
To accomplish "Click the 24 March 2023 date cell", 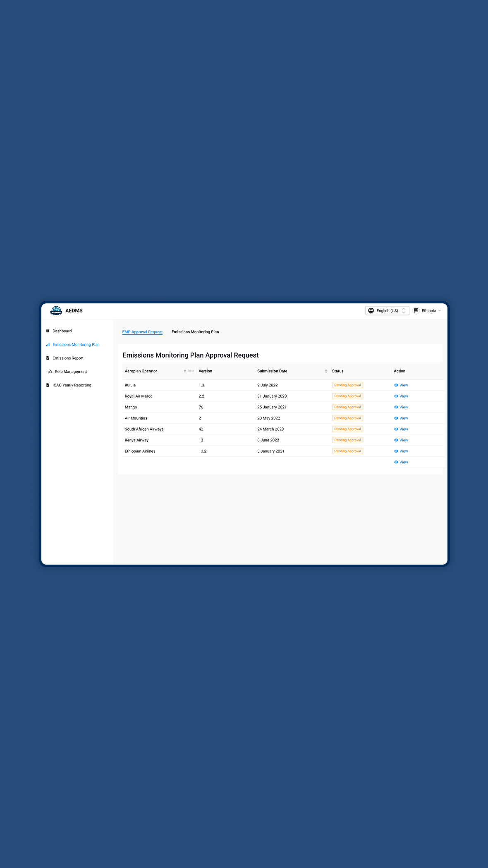I will 270,429.
